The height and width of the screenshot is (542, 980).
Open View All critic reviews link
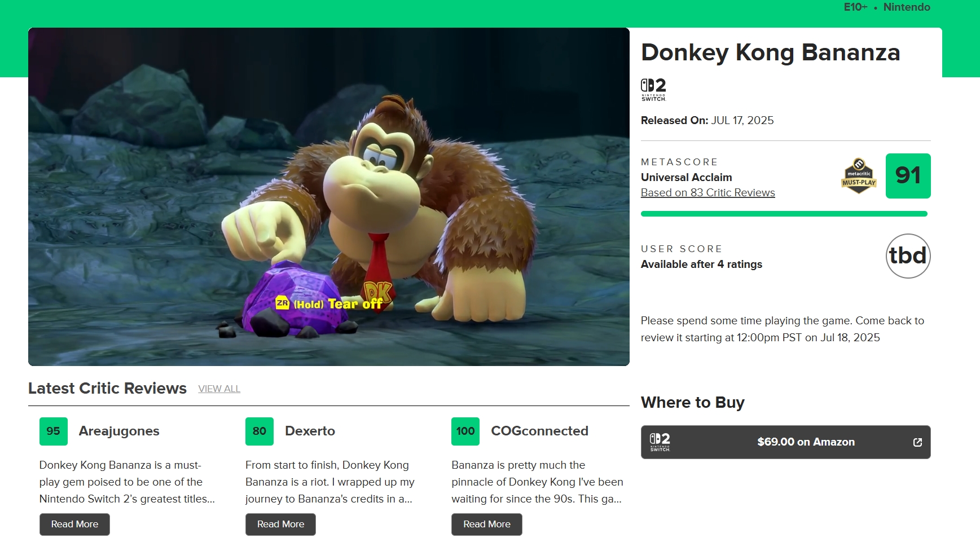(x=219, y=389)
